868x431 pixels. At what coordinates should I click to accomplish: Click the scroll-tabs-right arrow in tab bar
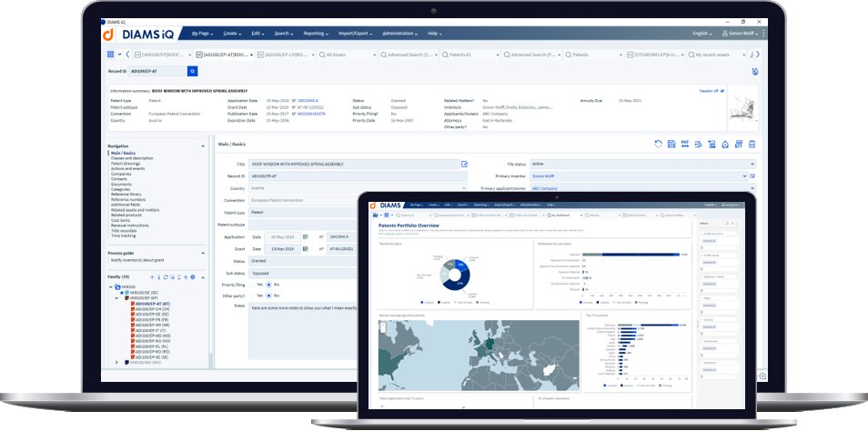758,55
